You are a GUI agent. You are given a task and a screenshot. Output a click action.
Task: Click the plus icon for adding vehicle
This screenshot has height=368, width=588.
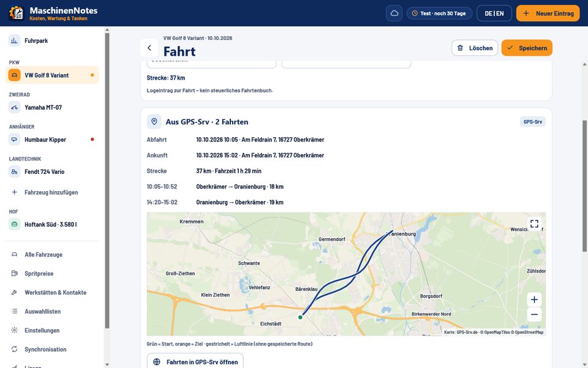click(14, 192)
